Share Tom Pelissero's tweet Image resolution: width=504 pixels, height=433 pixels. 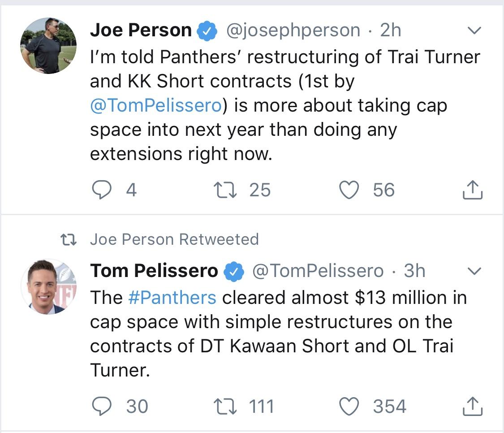[473, 406]
